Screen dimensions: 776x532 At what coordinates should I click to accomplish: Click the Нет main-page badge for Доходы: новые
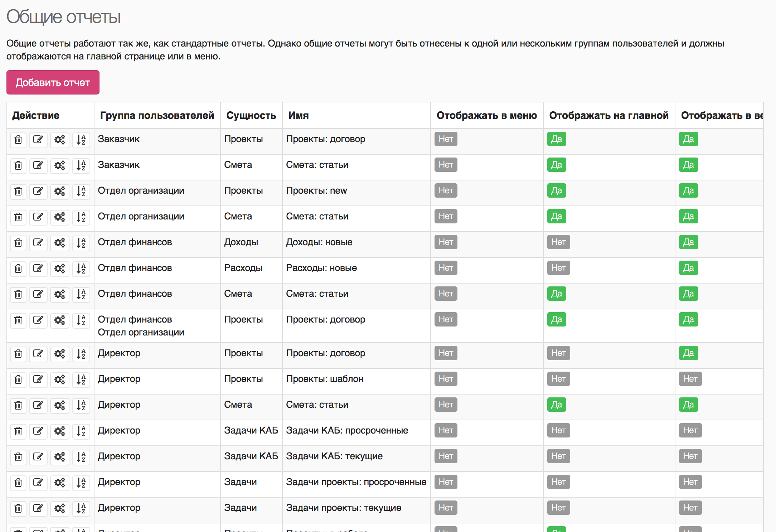[558, 242]
